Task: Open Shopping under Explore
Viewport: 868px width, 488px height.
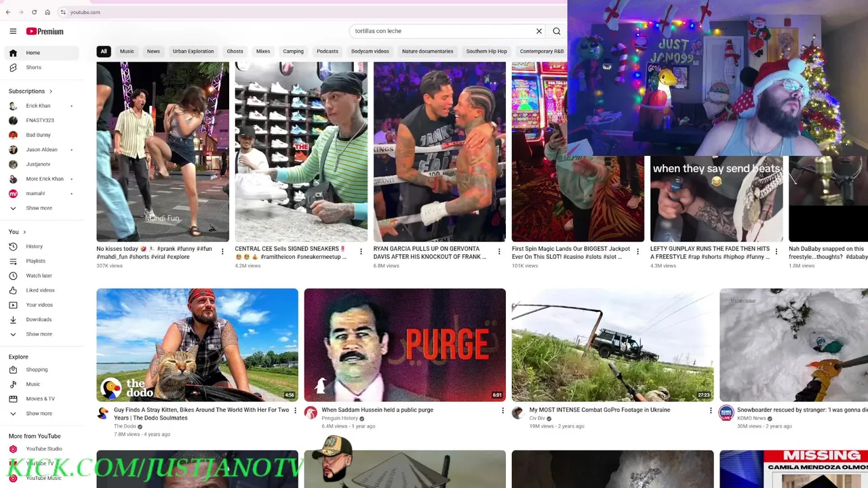Action: pos(42,370)
